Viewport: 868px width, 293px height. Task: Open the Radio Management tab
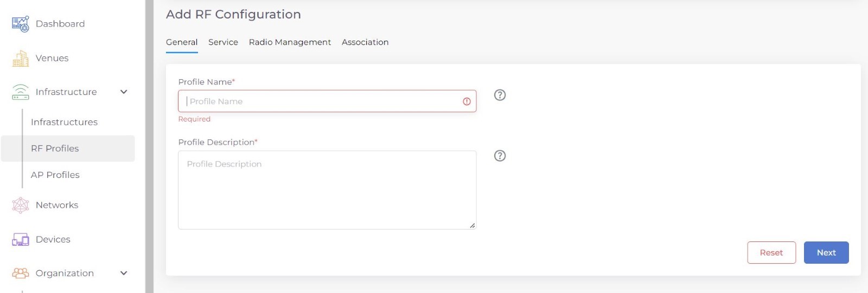click(x=290, y=42)
